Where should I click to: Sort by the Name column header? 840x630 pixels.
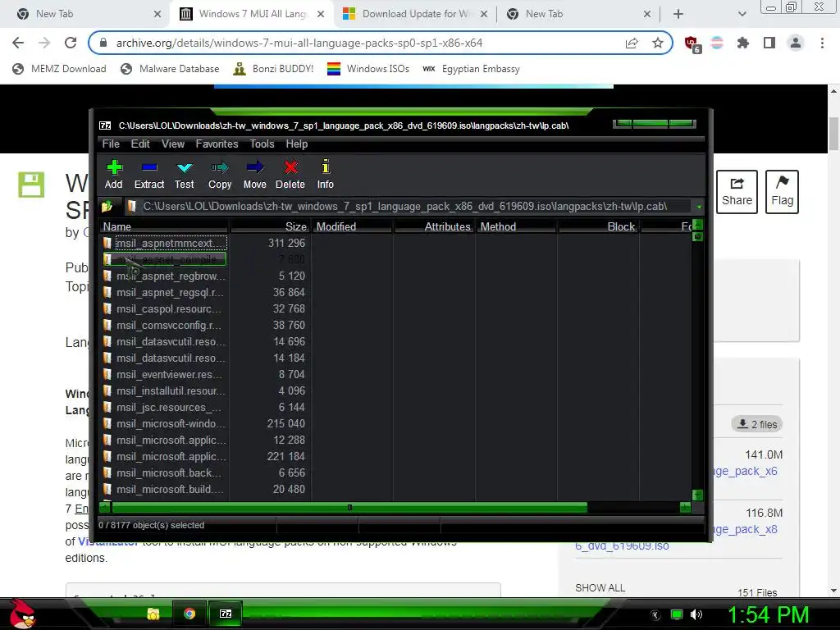[164, 226]
